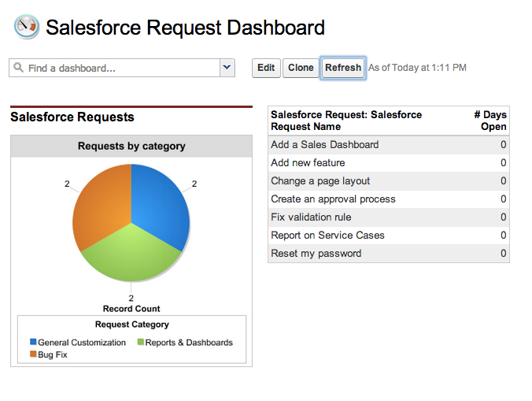Click the blue General Customization legend swatch
The image size is (532, 401).
pos(33,342)
